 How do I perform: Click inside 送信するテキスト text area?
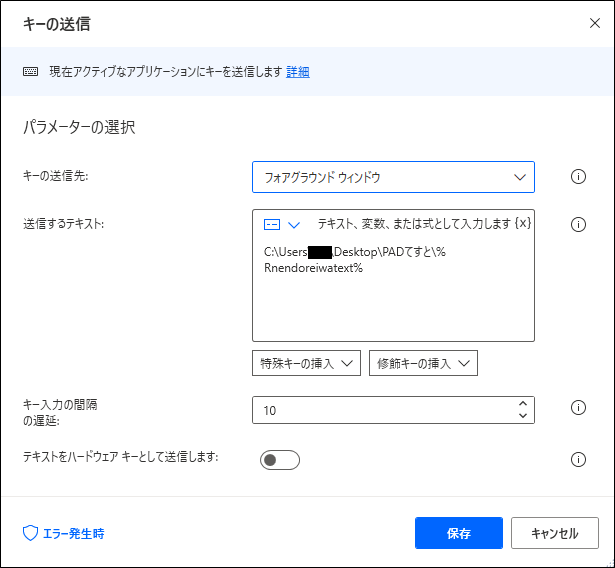coord(393,288)
